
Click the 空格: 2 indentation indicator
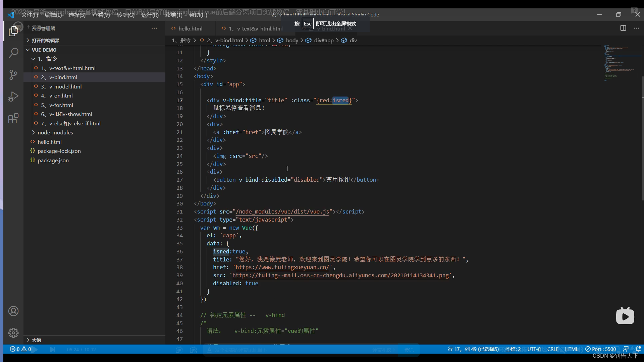[x=513, y=349]
